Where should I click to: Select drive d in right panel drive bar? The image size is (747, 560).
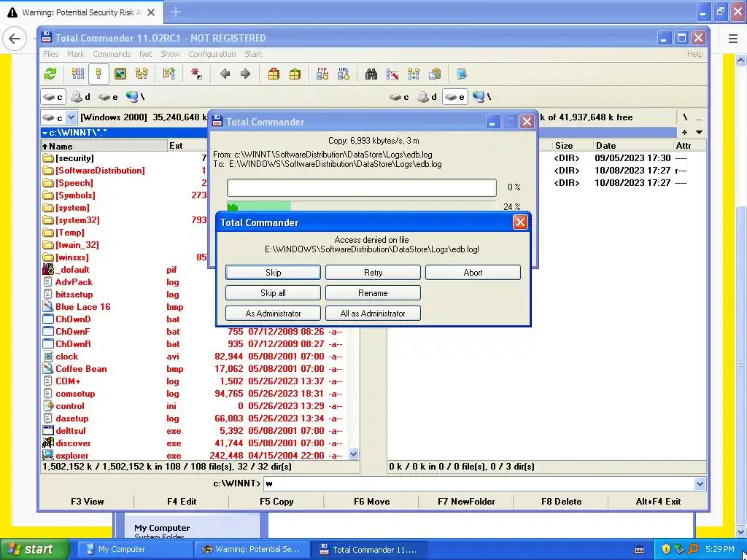click(x=427, y=97)
